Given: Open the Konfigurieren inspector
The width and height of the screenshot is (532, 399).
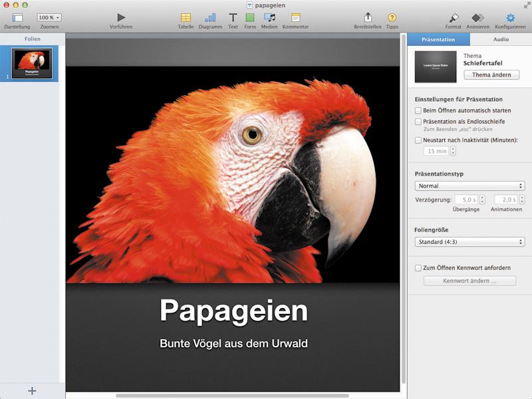Looking at the screenshot, I should tap(510, 17).
